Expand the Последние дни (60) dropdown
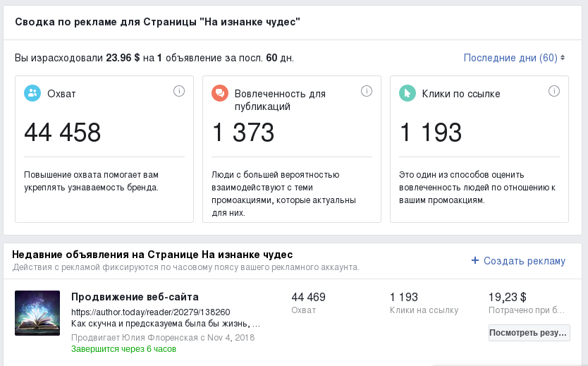 (514, 58)
